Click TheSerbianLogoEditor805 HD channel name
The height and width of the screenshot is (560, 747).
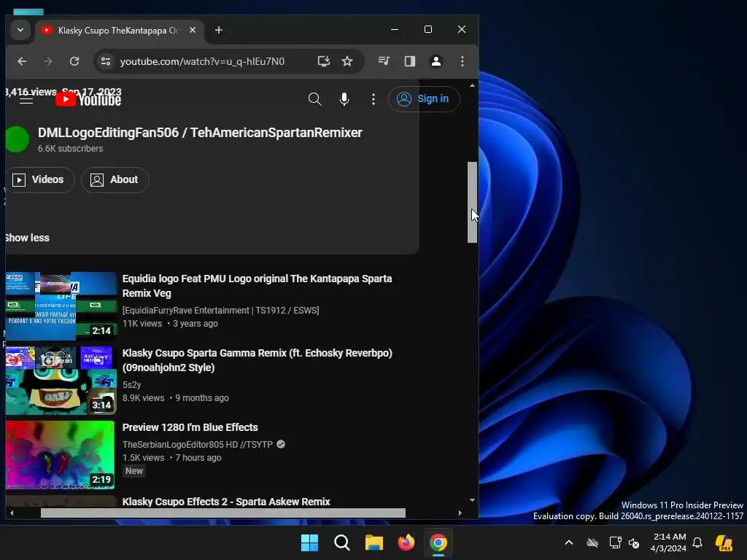pos(198,444)
